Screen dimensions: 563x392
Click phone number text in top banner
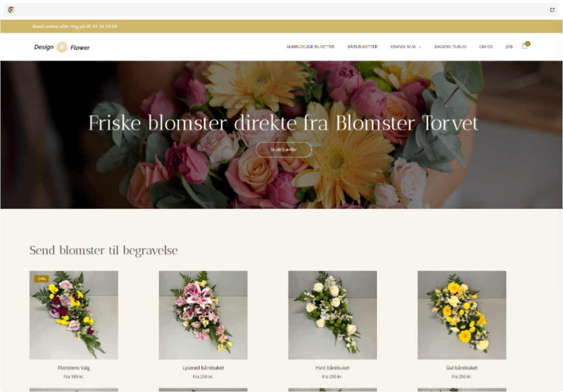pyautogui.click(x=105, y=26)
